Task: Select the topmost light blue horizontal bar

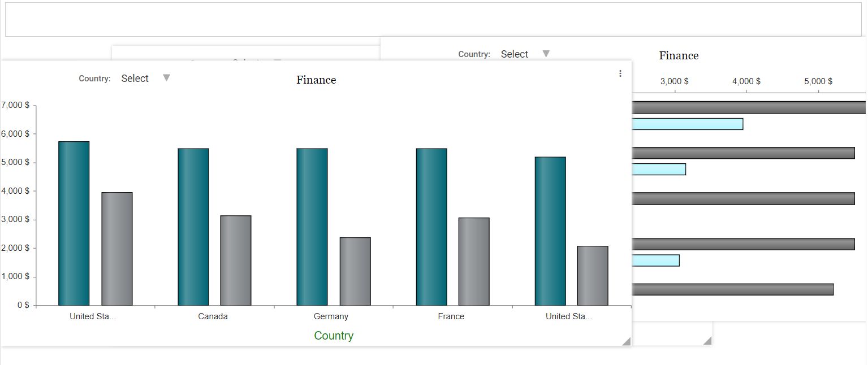Action: pyautogui.click(x=686, y=124)
